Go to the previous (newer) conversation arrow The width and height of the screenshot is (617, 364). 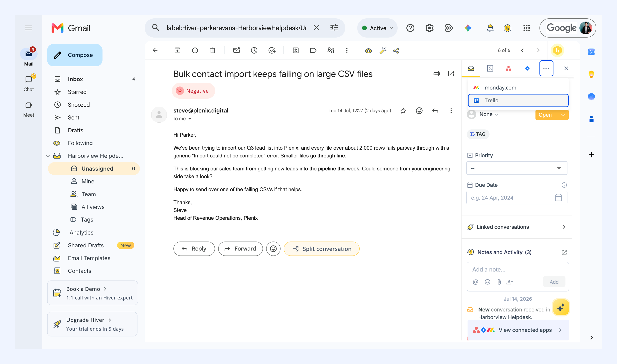(x=522, y=51)
